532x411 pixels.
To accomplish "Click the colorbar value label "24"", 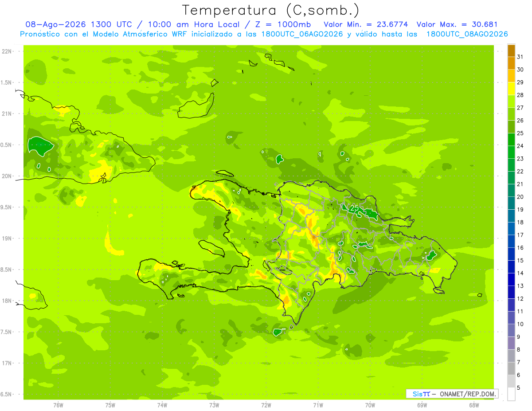I will [x=520, y=146].
